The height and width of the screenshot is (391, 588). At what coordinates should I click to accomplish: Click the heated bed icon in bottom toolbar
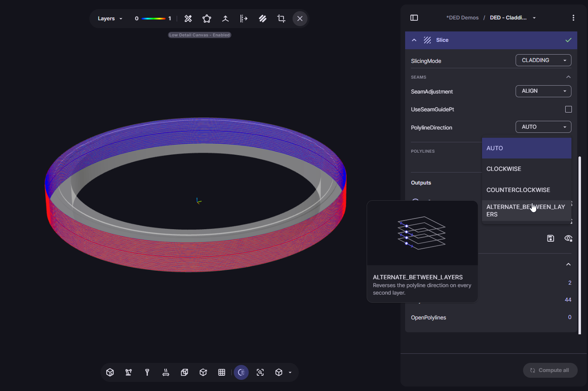pyautogui.click(x=166, y=372)
